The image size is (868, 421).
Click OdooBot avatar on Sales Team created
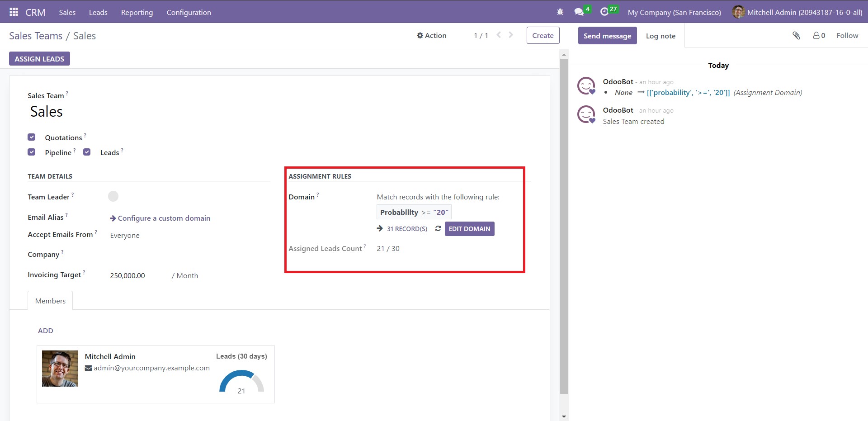(x=586, y=114)
